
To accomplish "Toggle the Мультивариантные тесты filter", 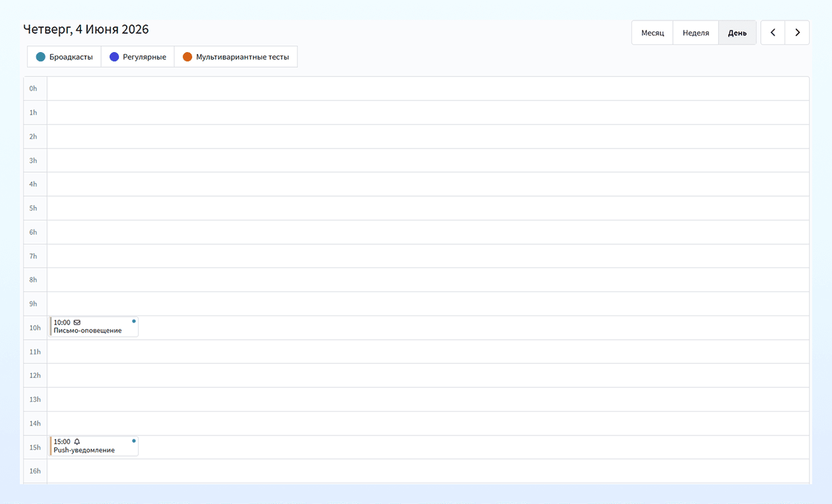I will [236, 57].
